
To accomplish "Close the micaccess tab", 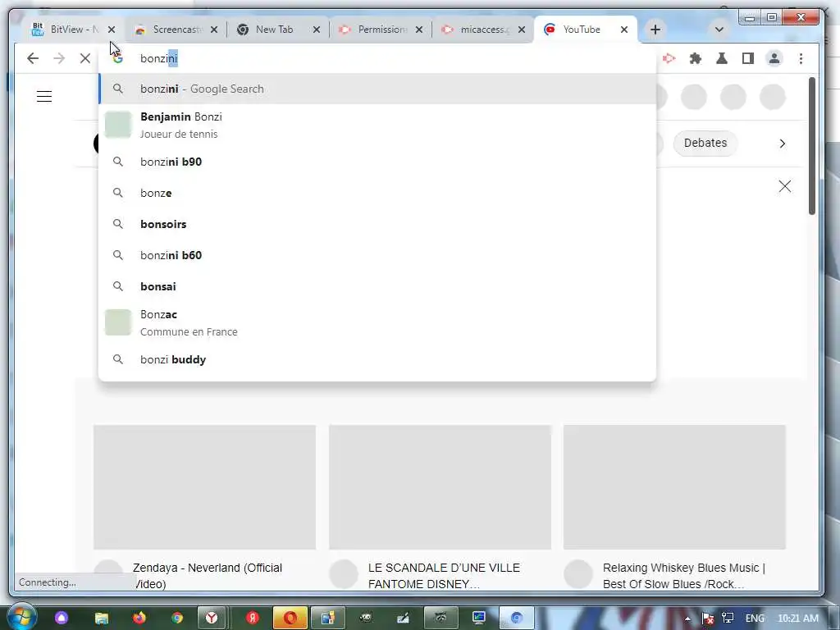I will tap(522, 30).
